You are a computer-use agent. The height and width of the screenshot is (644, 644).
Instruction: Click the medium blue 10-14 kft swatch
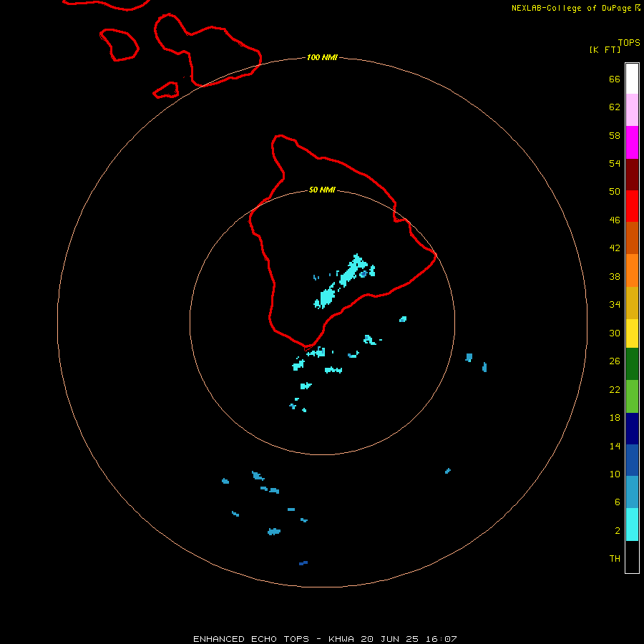click(632, 460)
